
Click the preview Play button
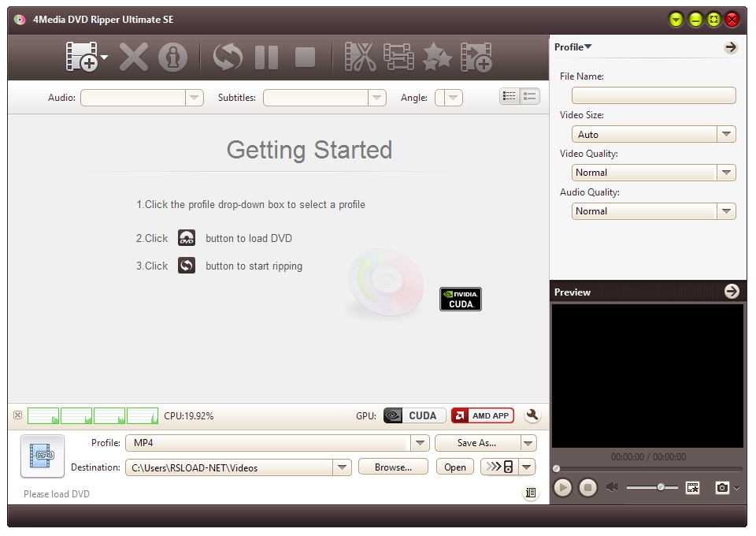click(x=562, y=487)
